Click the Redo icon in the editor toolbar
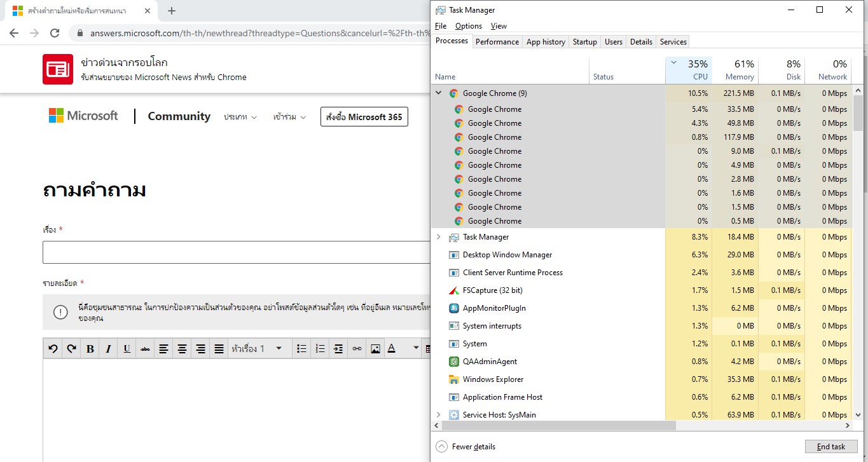The width and height of the screenshot is (868, 462). tap(71, 348)
